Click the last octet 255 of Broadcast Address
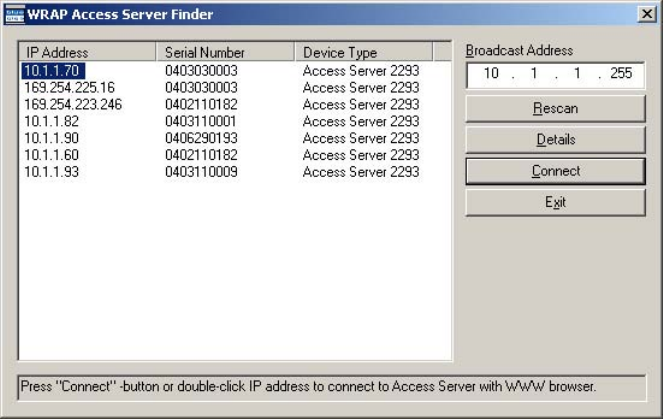Screen dimensions: 663x419 [x=620, y=74]
